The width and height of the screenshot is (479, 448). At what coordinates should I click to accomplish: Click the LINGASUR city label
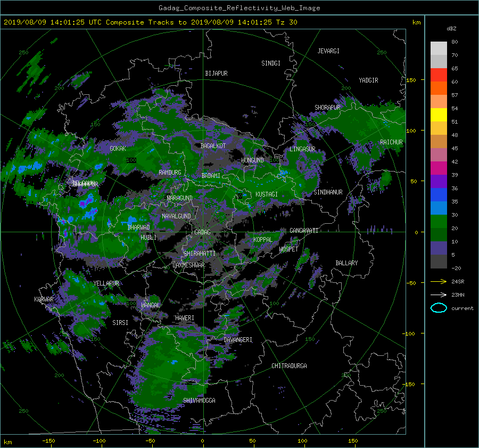[x=302, y=149]
